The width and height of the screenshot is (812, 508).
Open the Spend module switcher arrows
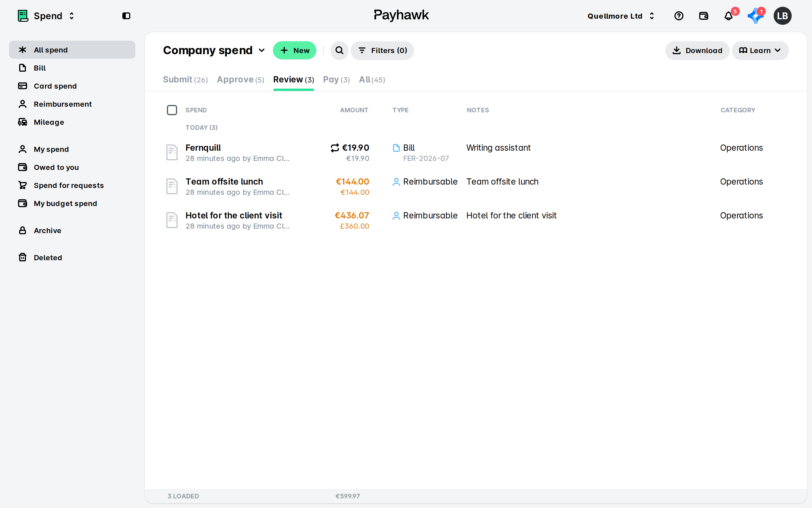[71, 16]
